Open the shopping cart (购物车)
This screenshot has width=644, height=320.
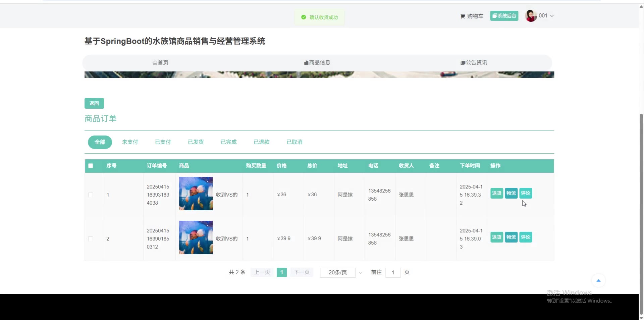(472, 16)
